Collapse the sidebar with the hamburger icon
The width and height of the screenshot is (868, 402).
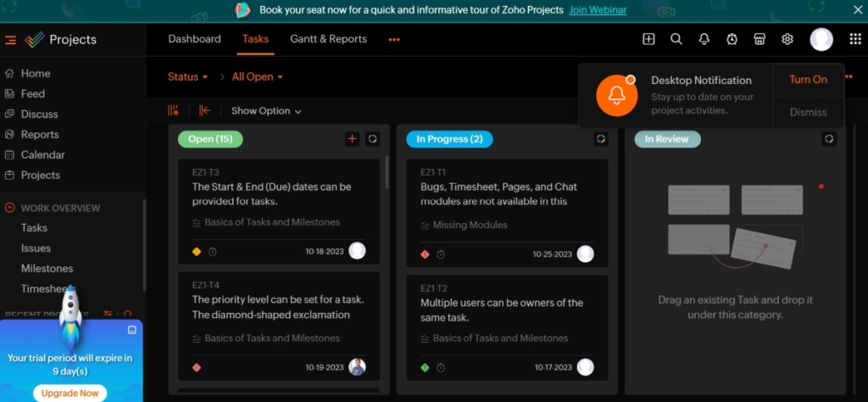point(10,40)
